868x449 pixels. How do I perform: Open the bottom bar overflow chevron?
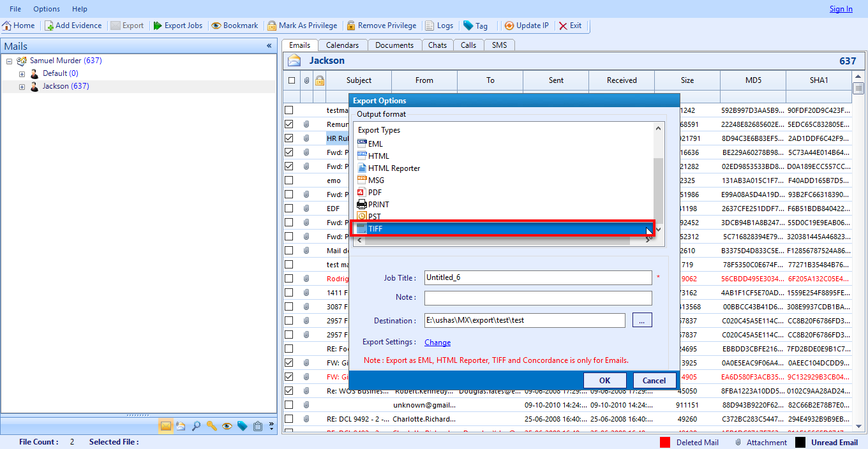tap(271, 426)
